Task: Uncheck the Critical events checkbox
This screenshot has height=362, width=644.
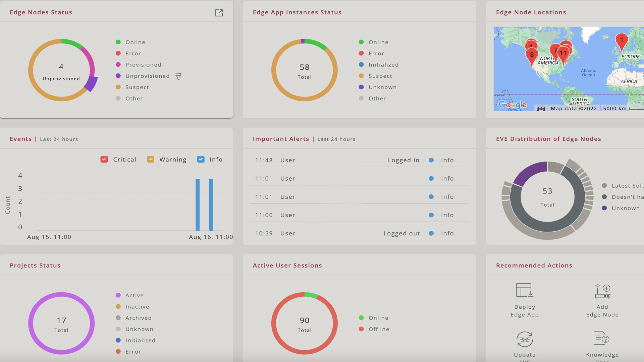Action: (104, 159)
